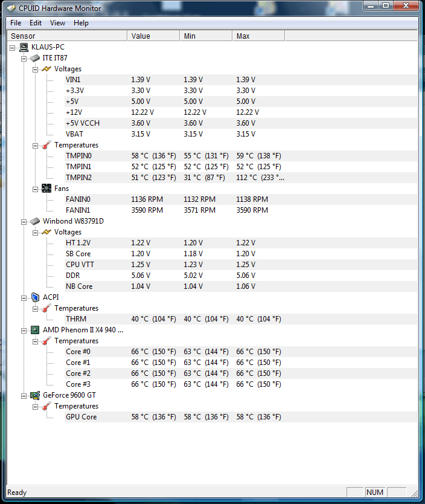This screenshot has height=504, width=425.
Task: Click AMD Phenom Temperatures thermometer icon
Action: point(46,341)
